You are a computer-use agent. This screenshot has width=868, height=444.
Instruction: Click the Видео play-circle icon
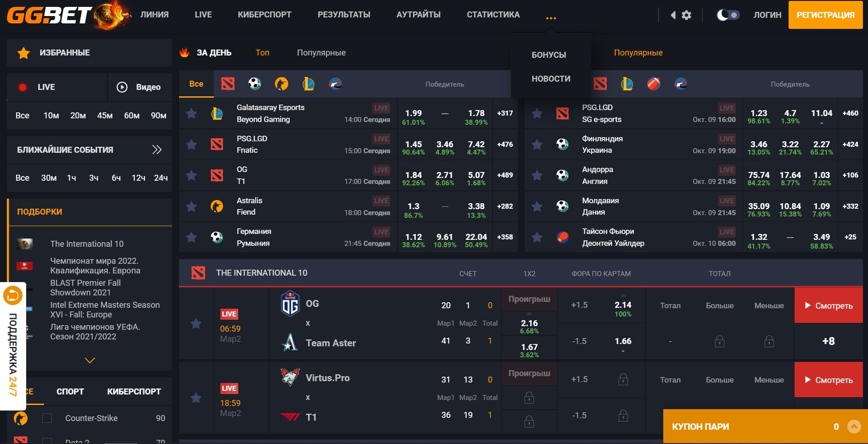point(122,87)
